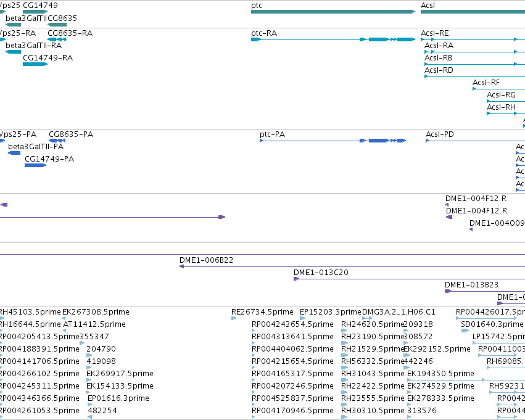
Task: Open the EK292152.5prime EST label
Action: (x=437, y=349)
